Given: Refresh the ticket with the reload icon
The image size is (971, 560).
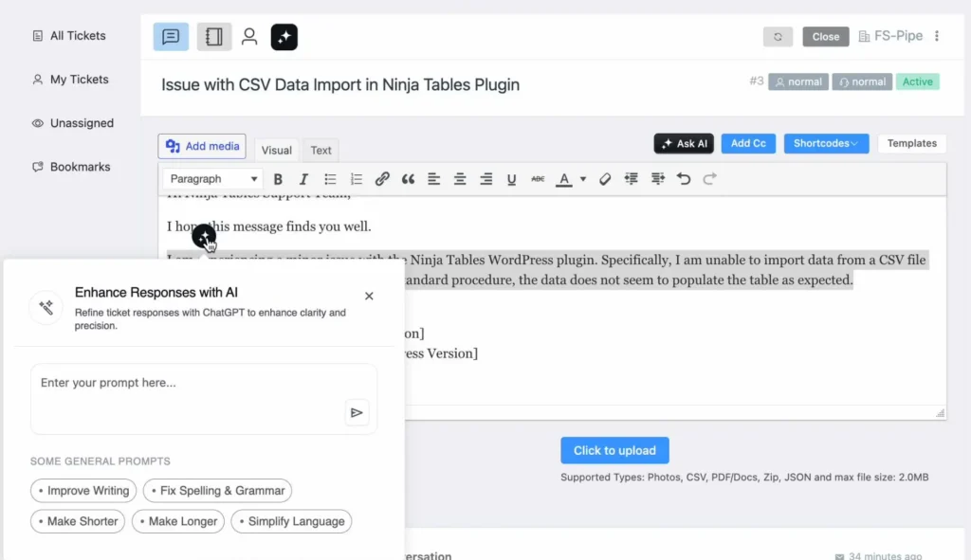Looking at the screenshot, I should coord(778,37).
